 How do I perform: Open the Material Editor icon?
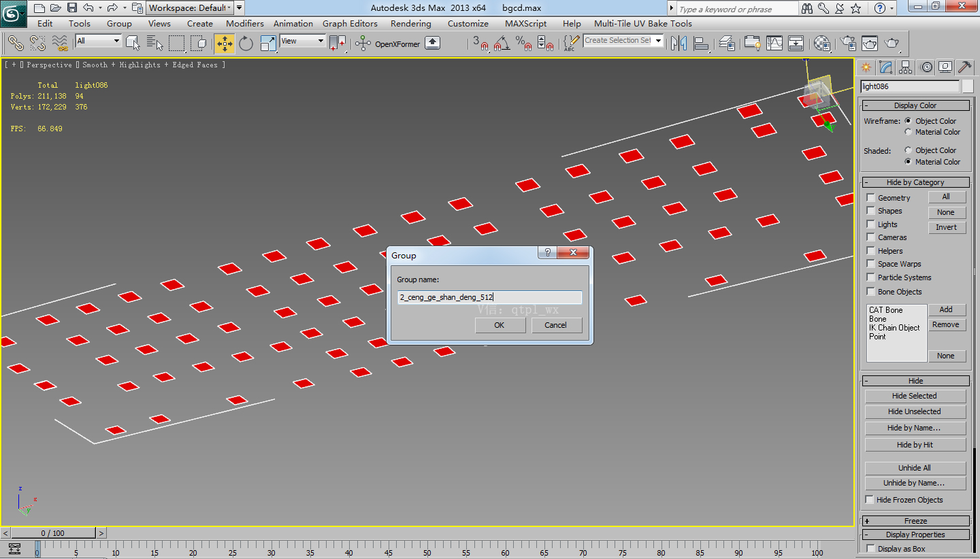(x=822, y=44)
